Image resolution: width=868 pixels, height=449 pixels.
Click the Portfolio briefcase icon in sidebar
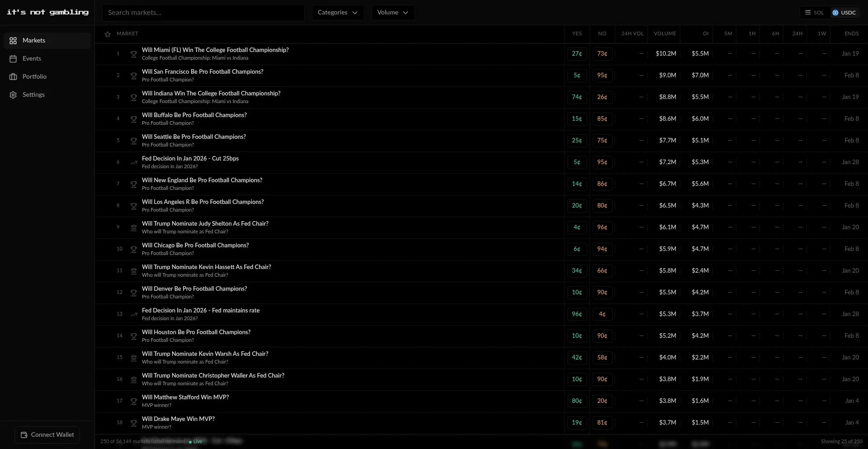tap(13, 77)
